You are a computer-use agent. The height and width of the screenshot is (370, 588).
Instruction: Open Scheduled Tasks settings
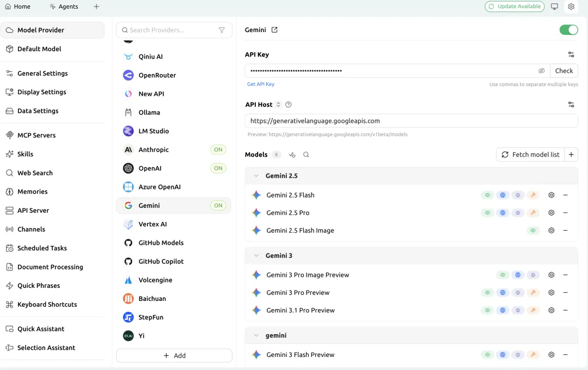point(52,248)
